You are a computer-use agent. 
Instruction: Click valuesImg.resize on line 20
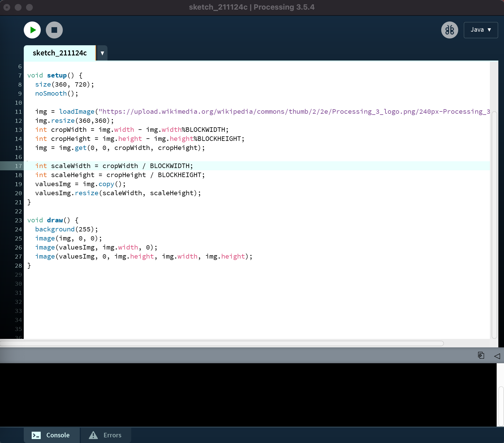point(67,193)
